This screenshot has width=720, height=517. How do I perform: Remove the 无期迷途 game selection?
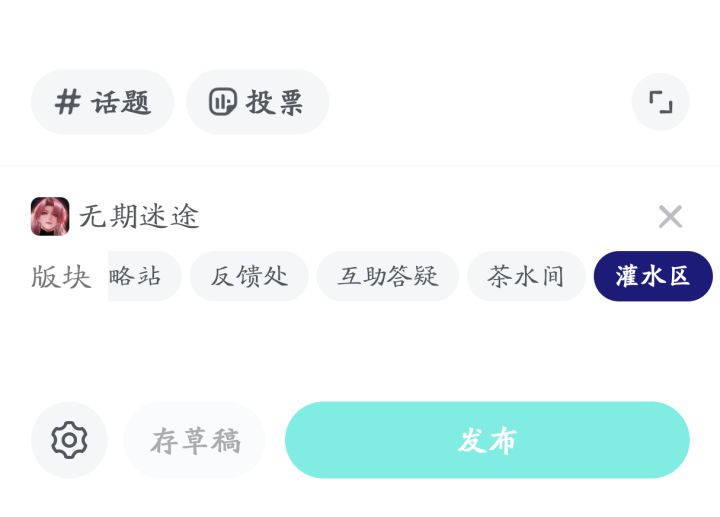click(x=670, y=216)
